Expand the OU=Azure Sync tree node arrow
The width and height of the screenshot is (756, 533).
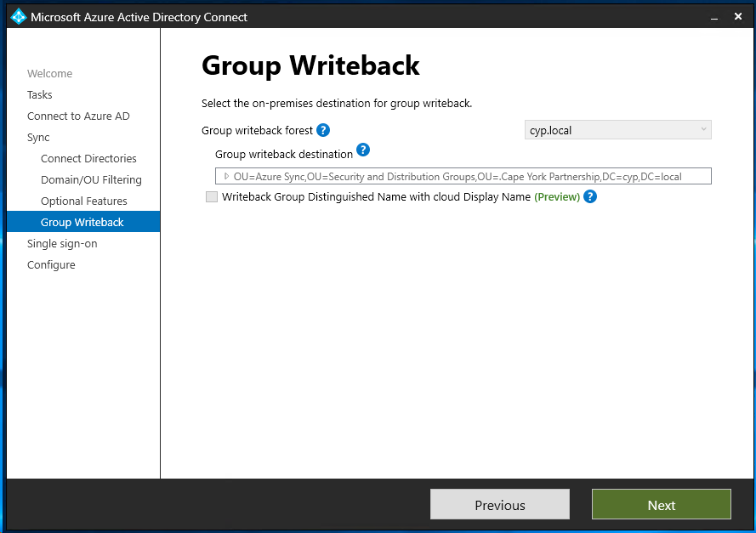(x=226, y=176)
